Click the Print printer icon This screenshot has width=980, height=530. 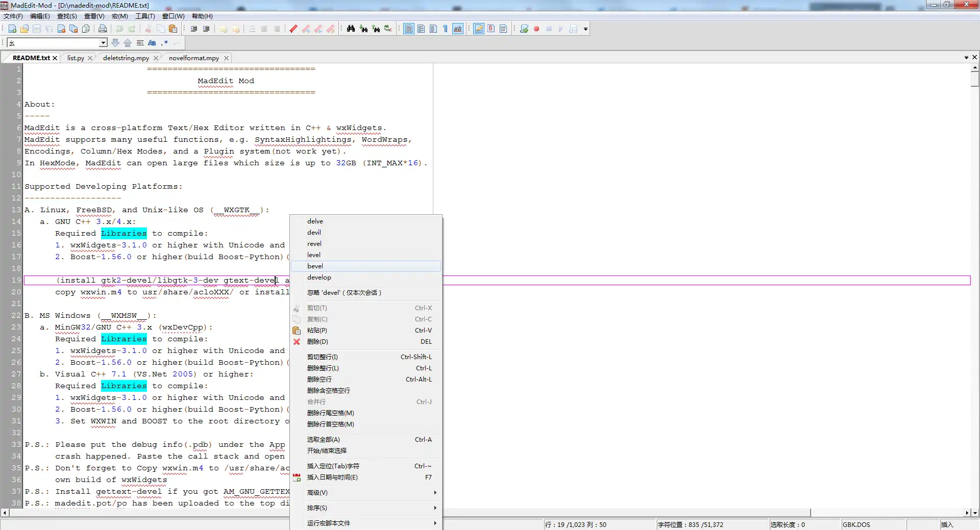[x=103, y=29]
